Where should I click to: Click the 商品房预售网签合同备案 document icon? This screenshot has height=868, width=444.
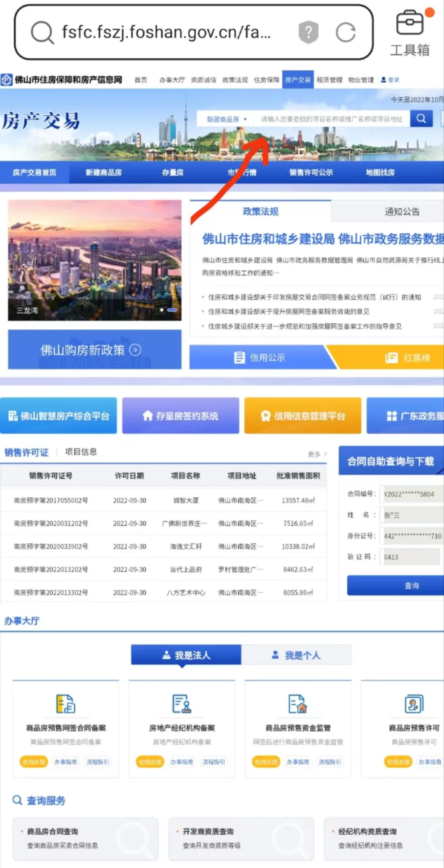coord(65,704)
